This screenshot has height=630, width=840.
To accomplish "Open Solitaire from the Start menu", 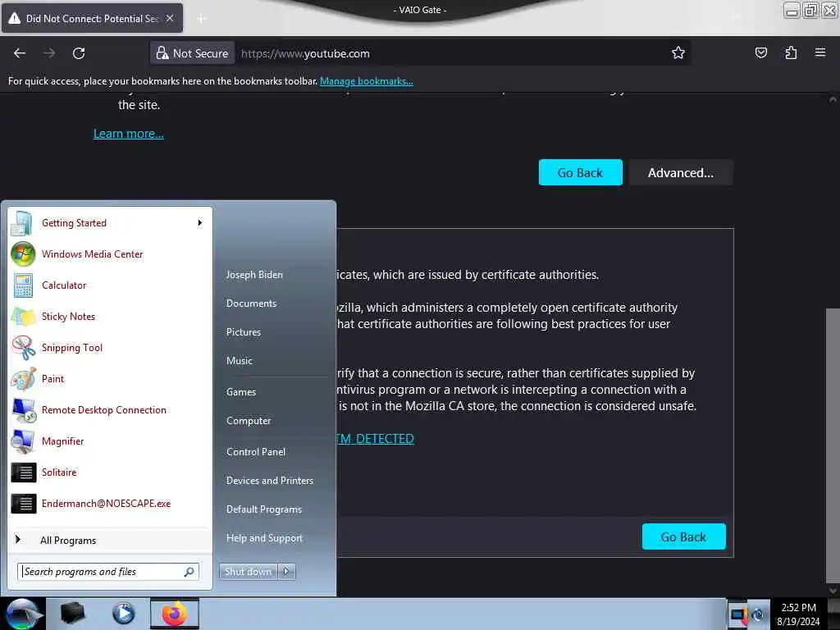I will click(110, 472).
